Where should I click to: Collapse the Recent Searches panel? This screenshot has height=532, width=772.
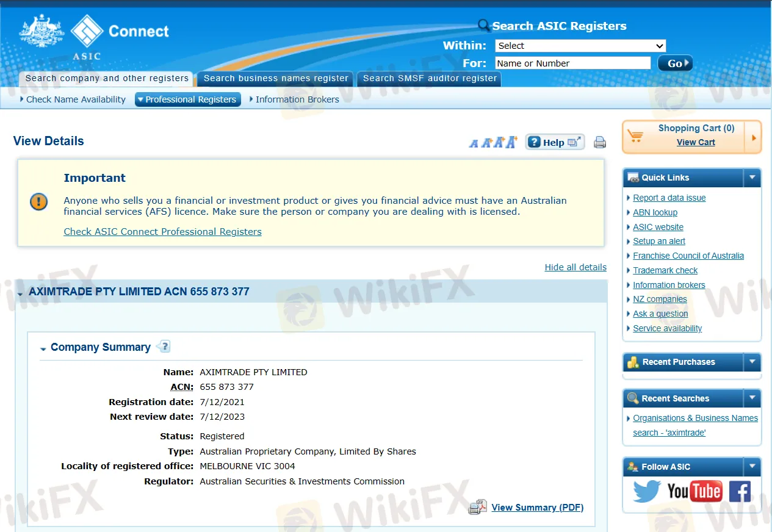pos(752,398)
